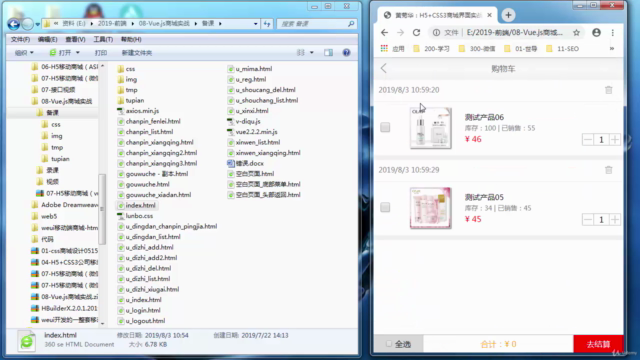Decrease quantity of 测试产品05
This screenshot has width=640, height=360.
[588, 220]
